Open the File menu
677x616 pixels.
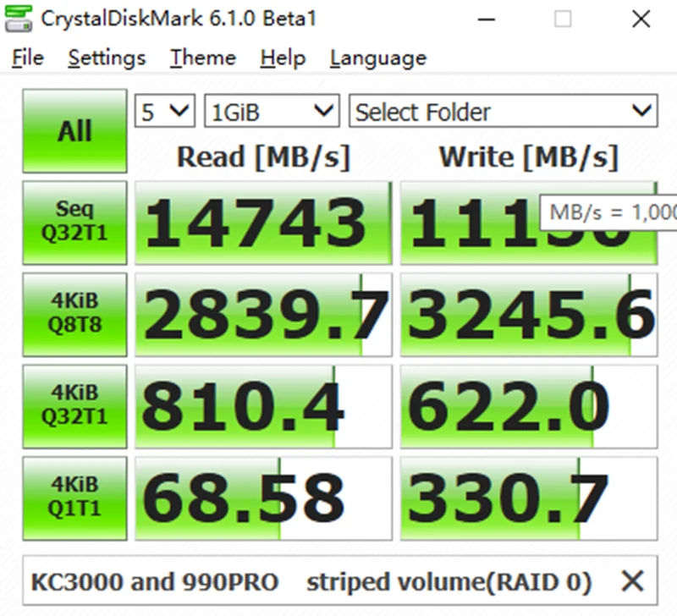pos(28,58)
